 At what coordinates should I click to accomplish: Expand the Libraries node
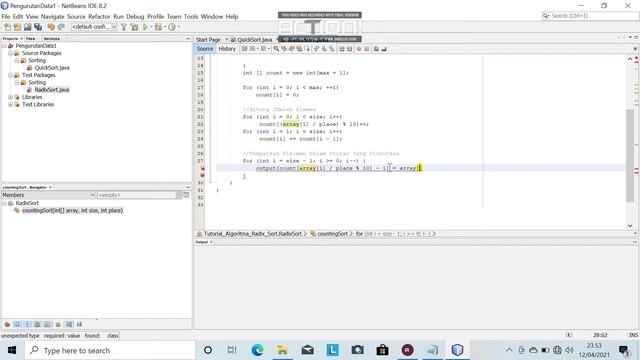pyautogui.click(x=11, y=97)
